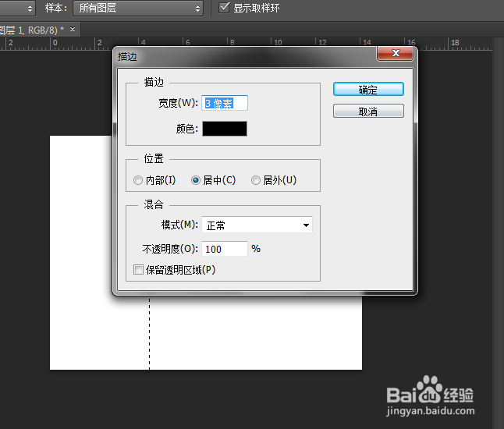The width and height of the screenshot is (504, 429).
Task: Cancel the stroke dialog via 取消
Action: coord(368,112)
